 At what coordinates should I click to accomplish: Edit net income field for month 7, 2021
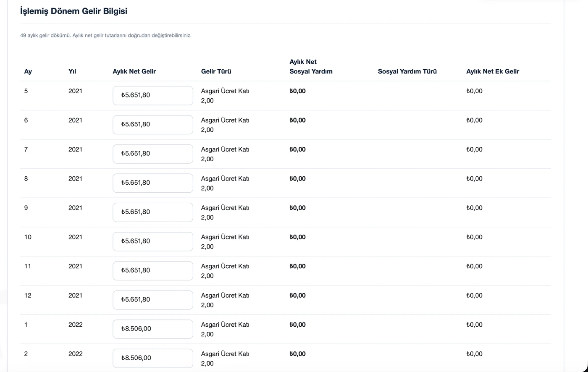point(153,154)
